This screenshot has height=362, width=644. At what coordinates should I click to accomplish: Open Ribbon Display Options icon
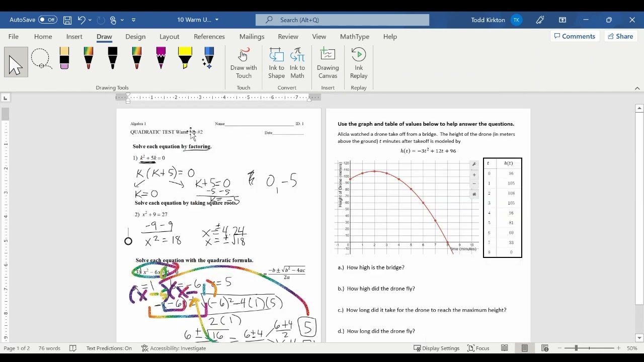point(562,20)
